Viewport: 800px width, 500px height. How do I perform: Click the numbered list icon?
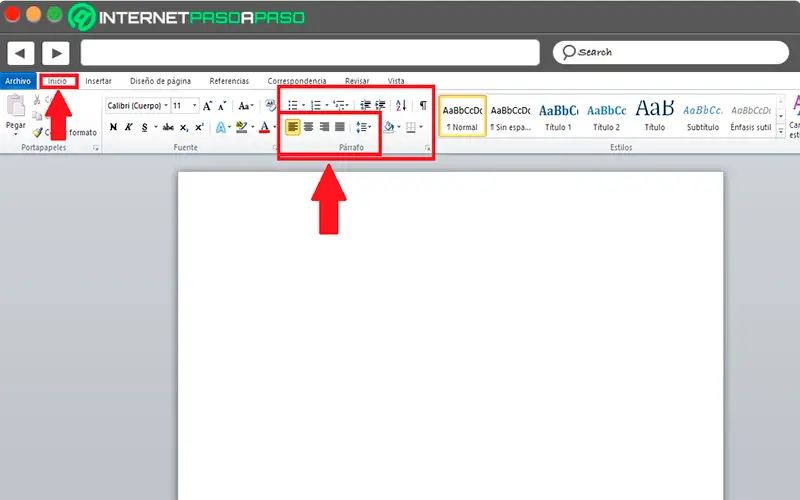point(316,106)
